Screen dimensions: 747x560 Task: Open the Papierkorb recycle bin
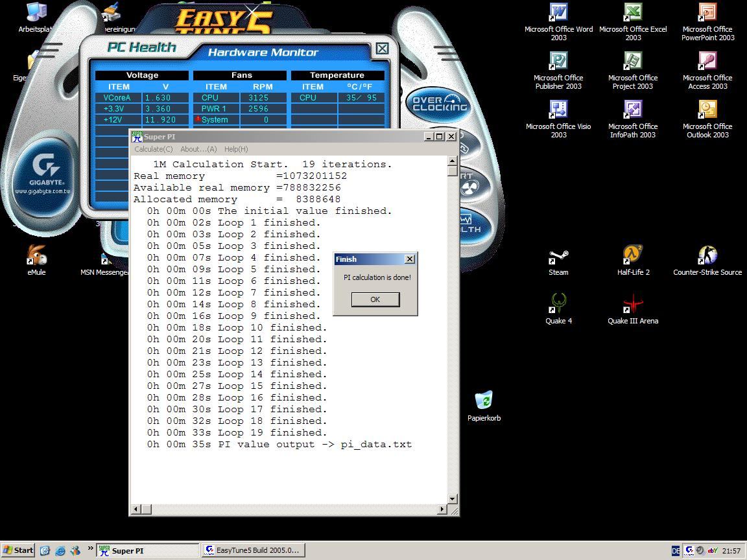pyautogui.click(x=484, y=406)
